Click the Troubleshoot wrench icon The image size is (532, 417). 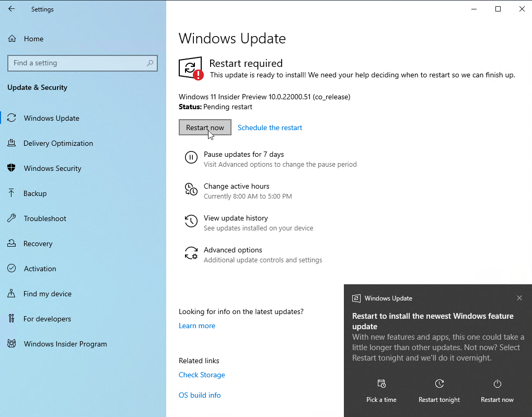11,218
